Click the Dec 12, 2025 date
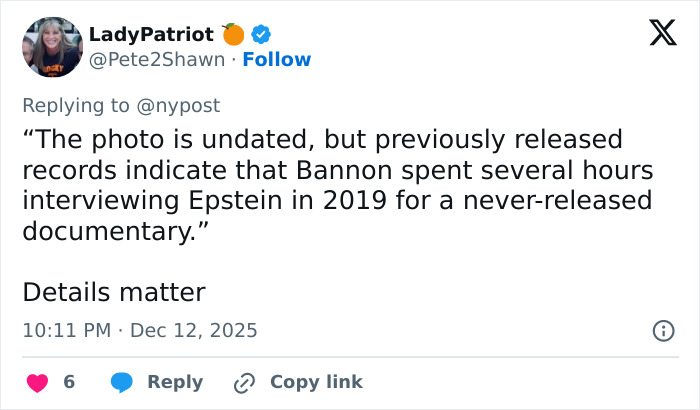The image size is (700, 410). click(193, 330)
